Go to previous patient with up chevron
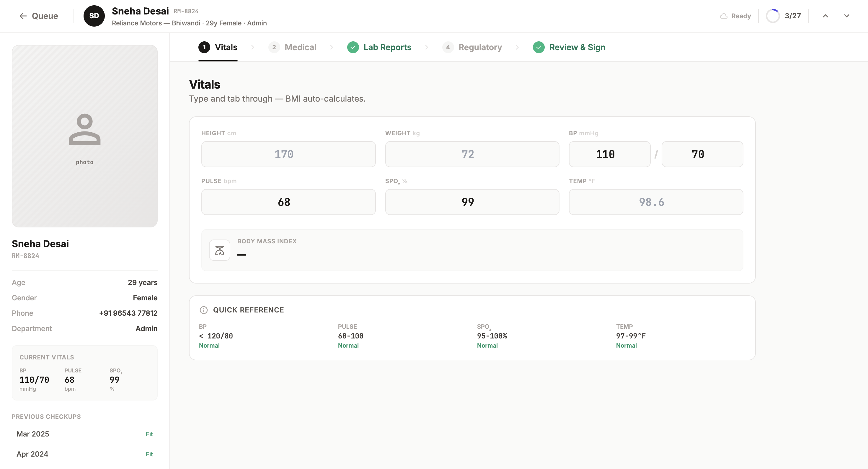This screenshot has height=469, width=868. pyautogui.click(x=825, y=16)
